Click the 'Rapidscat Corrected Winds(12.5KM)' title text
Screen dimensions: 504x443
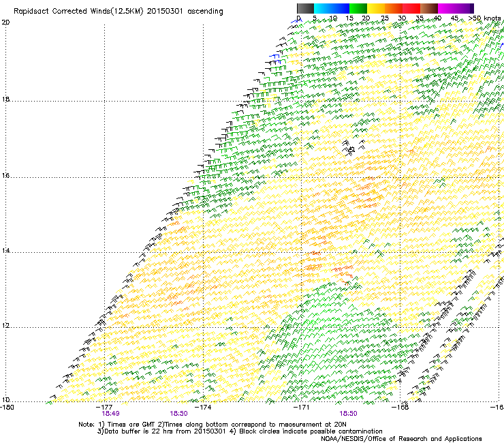point(78,12)
